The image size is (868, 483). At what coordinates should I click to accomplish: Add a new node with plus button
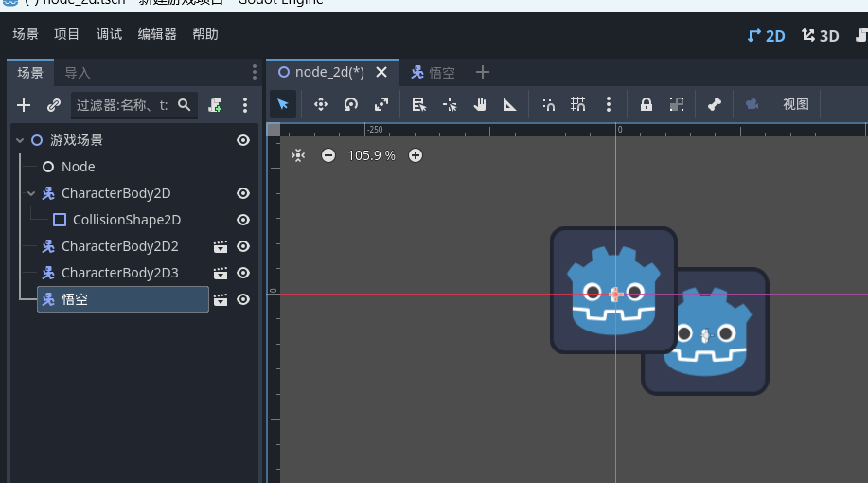(25, 105)
